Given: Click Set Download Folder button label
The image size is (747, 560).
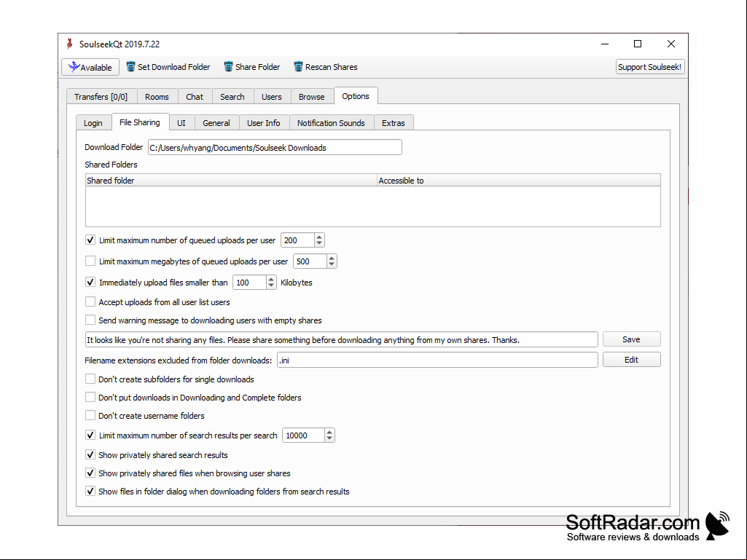Looking at the screenshot, I should tap(174, 67).
